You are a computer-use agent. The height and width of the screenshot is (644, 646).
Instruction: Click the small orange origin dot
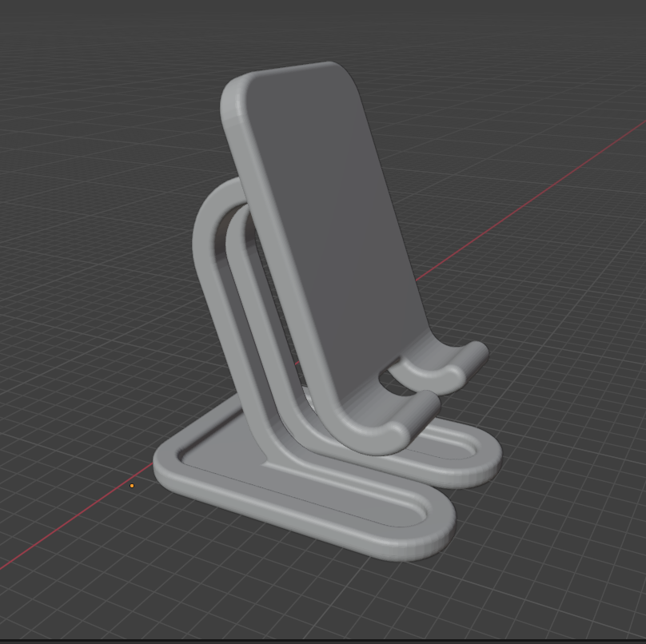(132, 486)
